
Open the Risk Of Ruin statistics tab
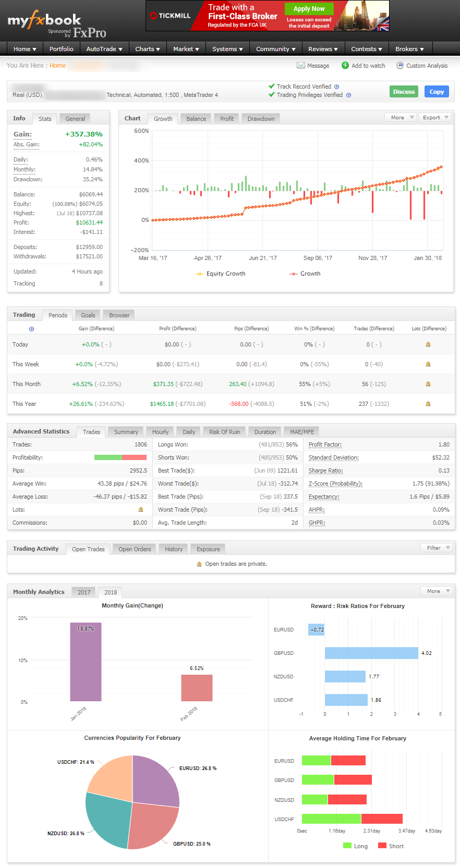point(224,432)
